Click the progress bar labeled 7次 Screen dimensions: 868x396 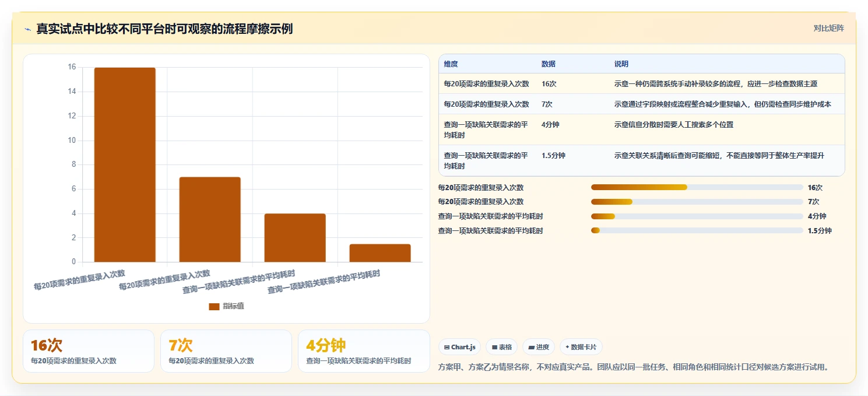(x=697, y=202)
